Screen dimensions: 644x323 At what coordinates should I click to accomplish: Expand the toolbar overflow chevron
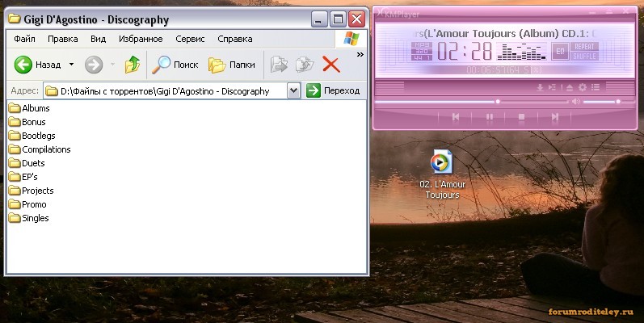[x=360, y=54]
